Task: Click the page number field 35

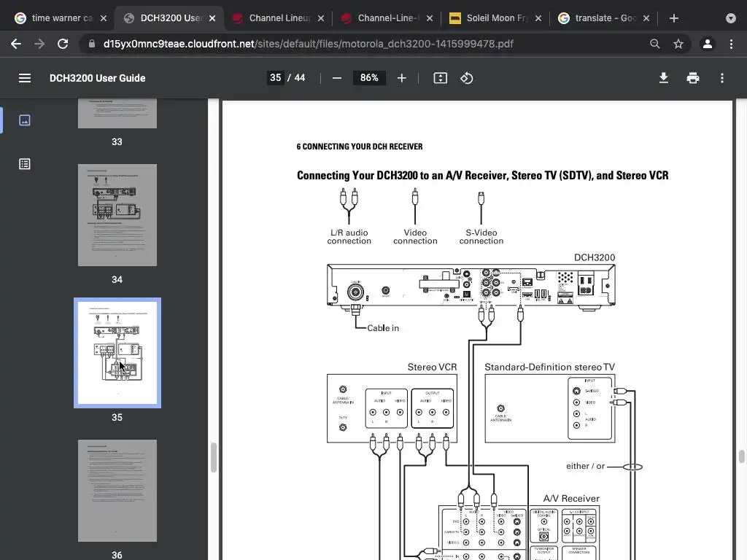Action: point(275,77)
